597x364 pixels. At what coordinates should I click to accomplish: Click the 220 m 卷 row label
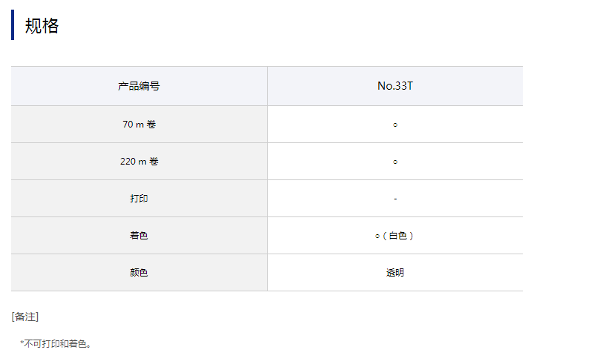139,162
